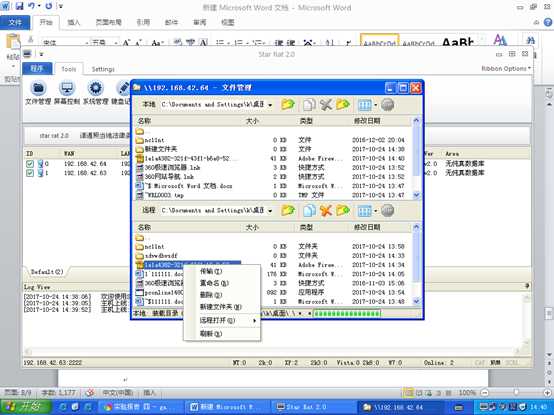Open the 屏幕控制 screen control tool
The height and width of the screenshot is (415, 554).
[x=67, y=93]
